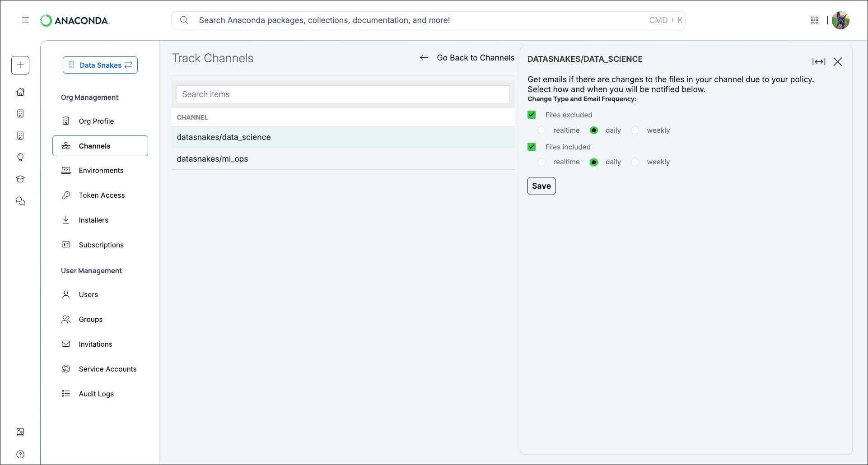Viewport: 868px width, 465px height.
Task: Focus the Anaconda global search box
Action: click(428, 20)
